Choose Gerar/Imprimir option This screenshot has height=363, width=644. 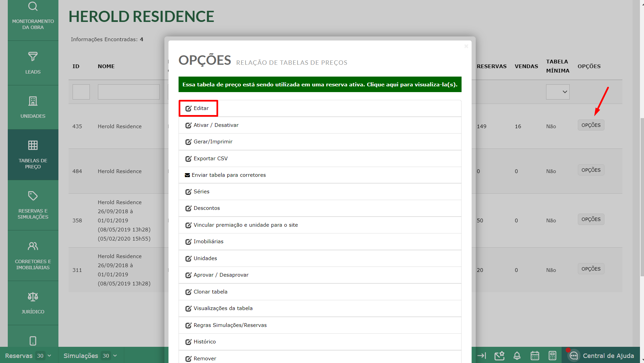tap(320, 142)
